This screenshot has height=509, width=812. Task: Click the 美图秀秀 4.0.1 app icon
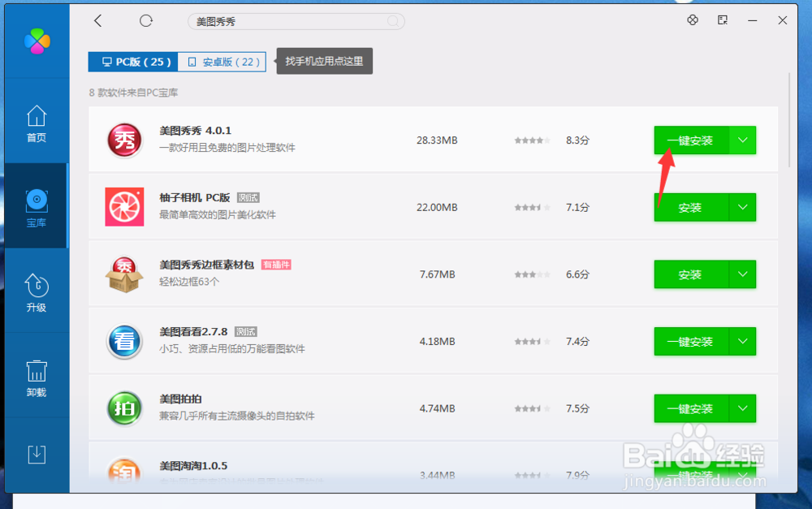[124, 140]
